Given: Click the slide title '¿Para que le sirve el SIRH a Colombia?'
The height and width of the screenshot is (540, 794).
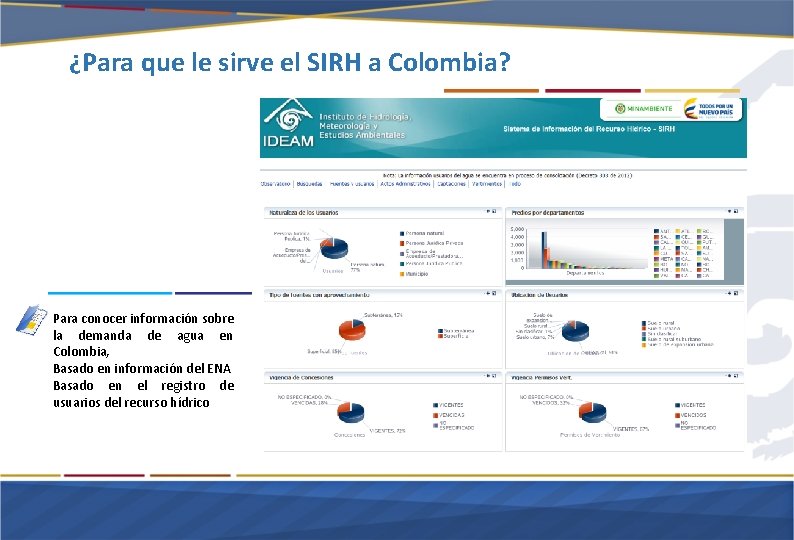Looking at the screenshot, I should [x=290, y=63].
